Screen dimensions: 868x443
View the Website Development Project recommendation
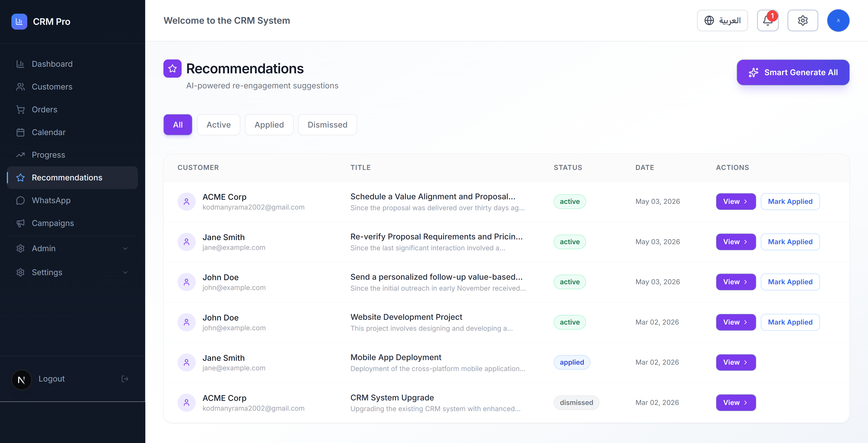[x=736, y=322]
